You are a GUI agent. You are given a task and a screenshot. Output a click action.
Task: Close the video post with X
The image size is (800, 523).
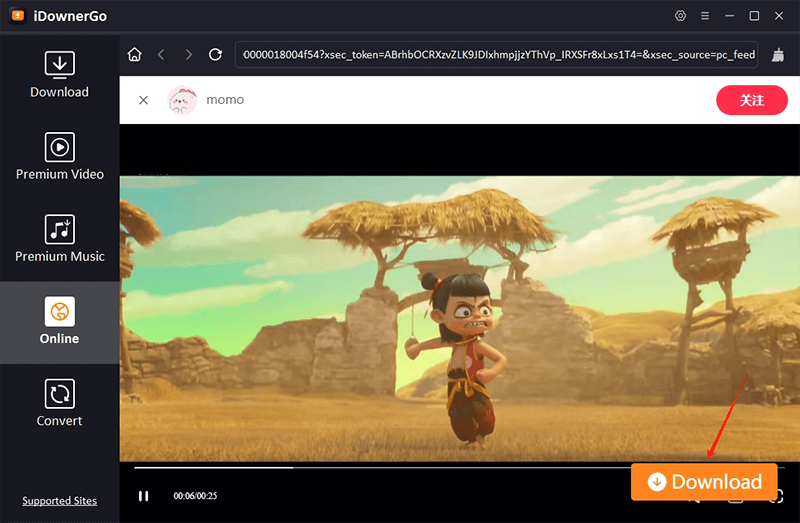143,100
